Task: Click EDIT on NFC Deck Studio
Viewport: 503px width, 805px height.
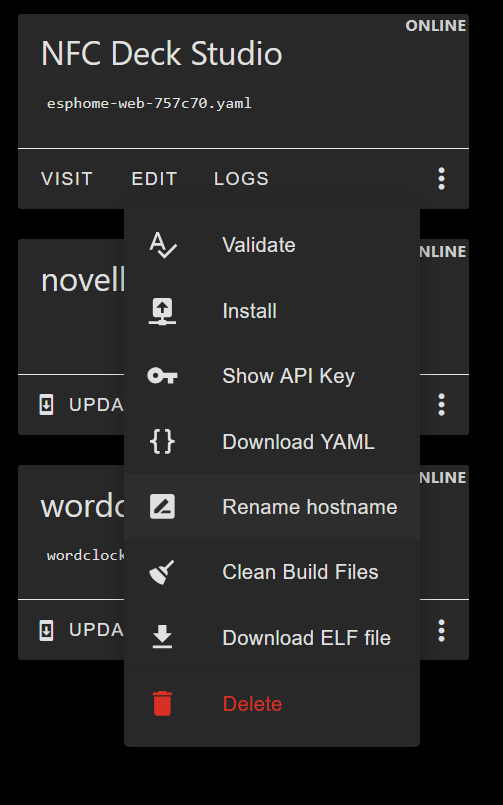Action: [x=154, y=179]
